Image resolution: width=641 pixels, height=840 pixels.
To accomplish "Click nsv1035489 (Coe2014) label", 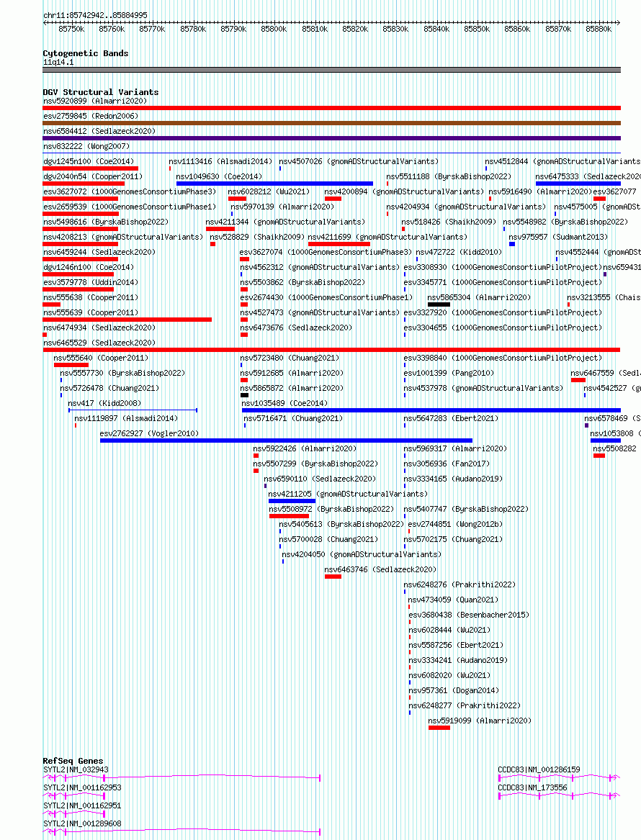I will click(284, 403).
